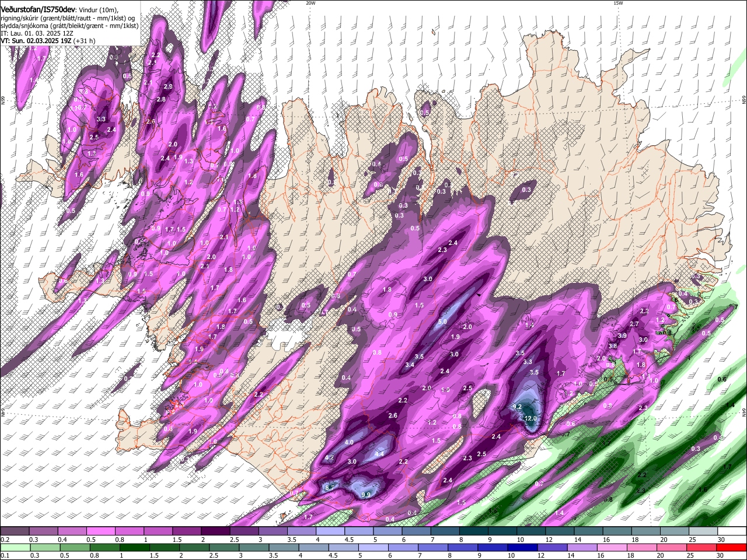Viewport: 747px width, 560px height.
Task: Click the 10 dark teal swatch in the snow scale
Action: [530, 531]
